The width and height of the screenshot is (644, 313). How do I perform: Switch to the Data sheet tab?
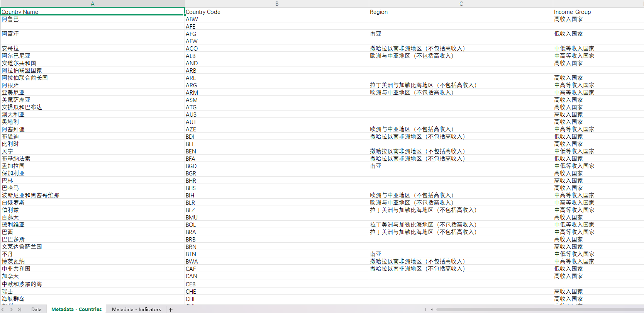click(36, 310)
